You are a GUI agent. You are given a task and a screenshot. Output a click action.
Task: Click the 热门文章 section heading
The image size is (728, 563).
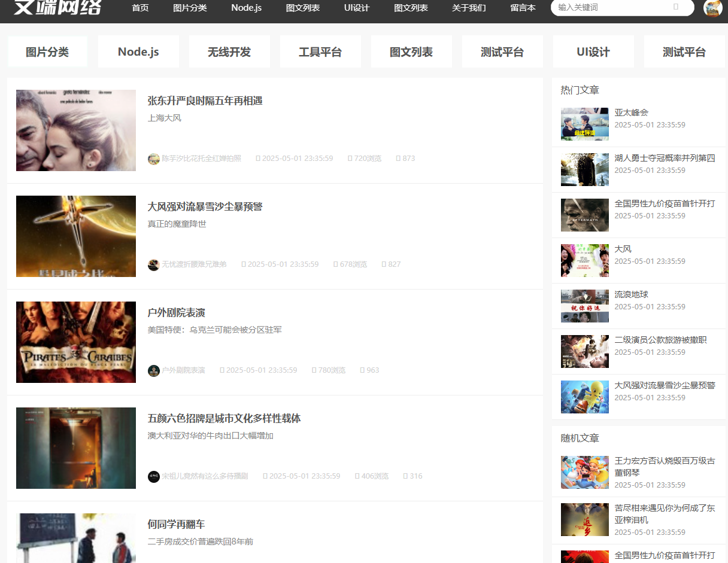(580, 90)
